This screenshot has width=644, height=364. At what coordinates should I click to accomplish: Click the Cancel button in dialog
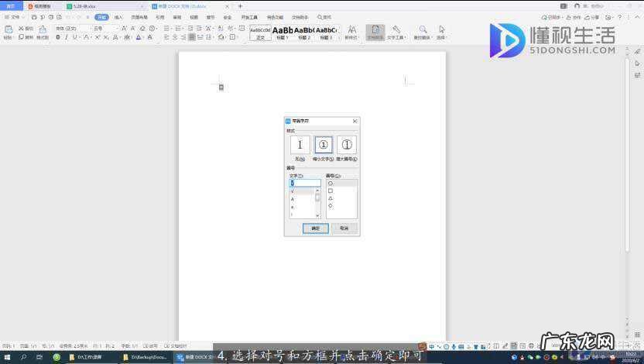click(x=344, y=228)
